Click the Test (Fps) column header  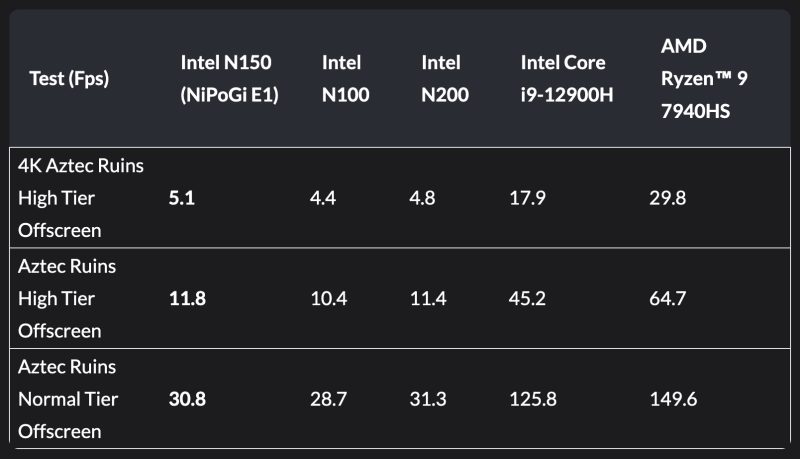point(69,78)
